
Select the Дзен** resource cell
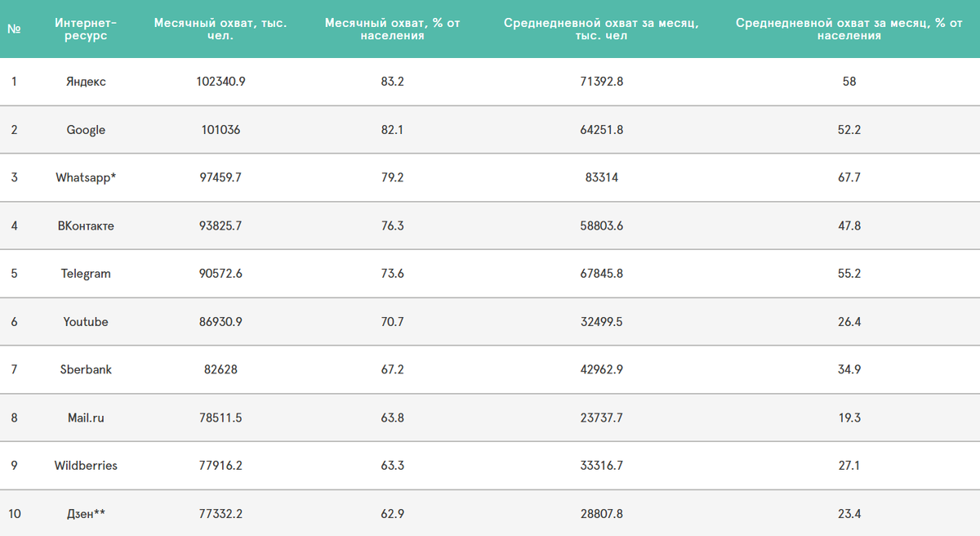coord(86,514)
